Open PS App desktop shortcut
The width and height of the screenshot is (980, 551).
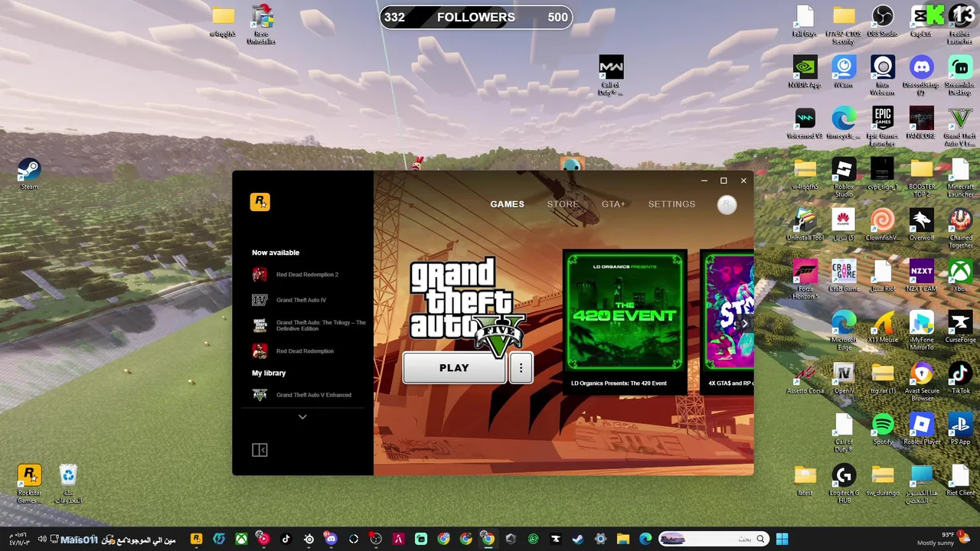point(960,429)
